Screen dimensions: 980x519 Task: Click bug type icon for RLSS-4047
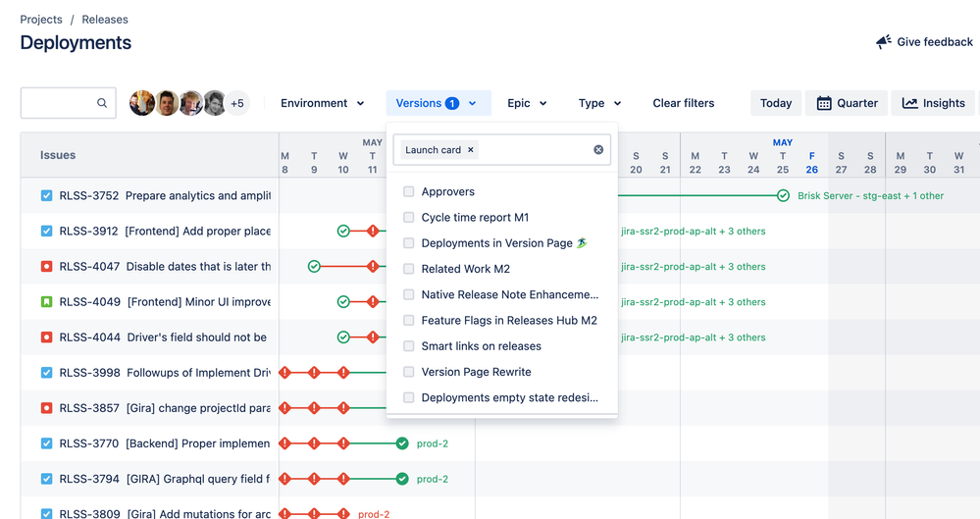coord(46,267)
